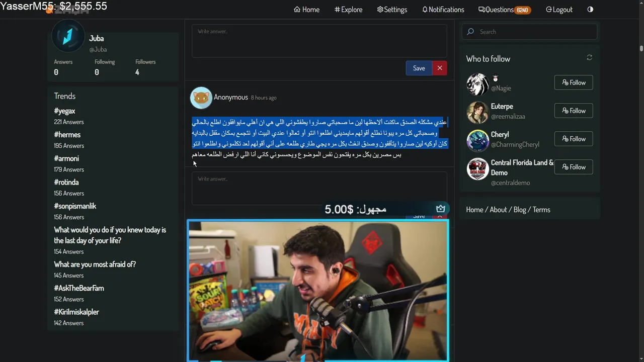
Task: Open the #rotinda trend
Action: (66, 182)
